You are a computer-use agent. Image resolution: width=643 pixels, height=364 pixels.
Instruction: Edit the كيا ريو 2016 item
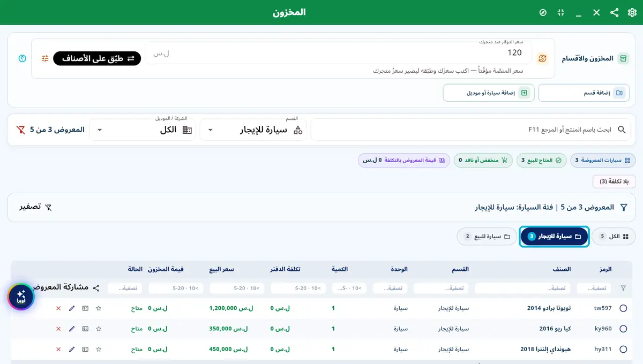[x=72, y=329]
